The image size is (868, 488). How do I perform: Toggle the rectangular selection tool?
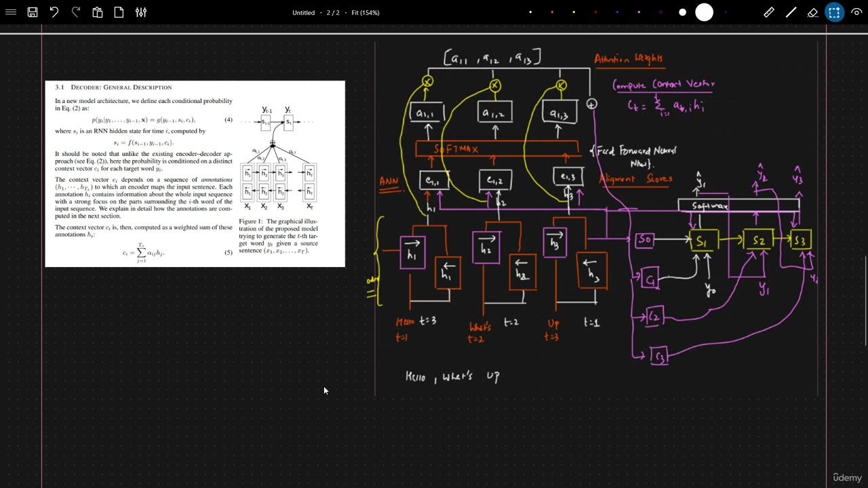(x=834, y=12)
